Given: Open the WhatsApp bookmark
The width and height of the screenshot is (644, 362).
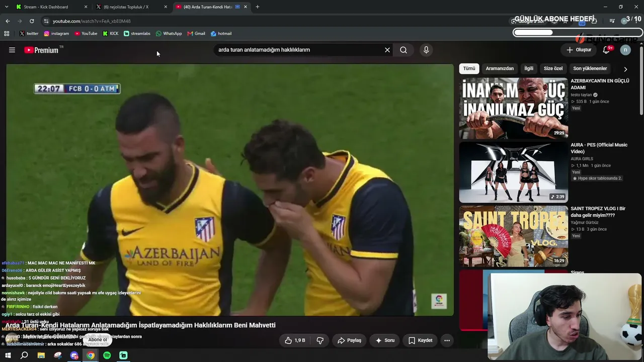Looking at the screenshot, I should [169, 34].
